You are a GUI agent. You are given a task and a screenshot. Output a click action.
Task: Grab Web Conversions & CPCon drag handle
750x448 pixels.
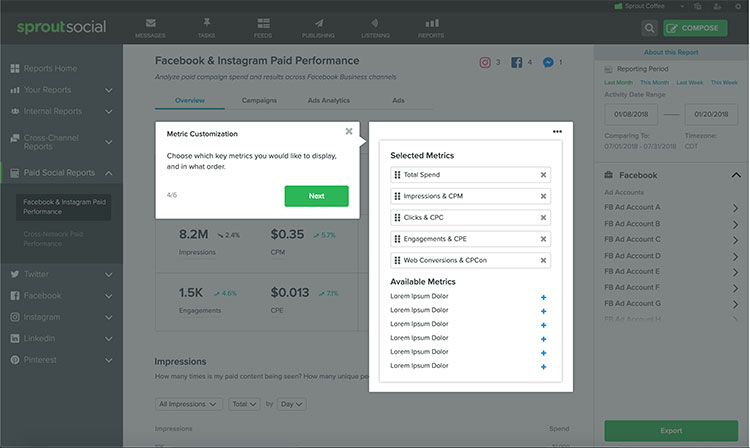point(397,261)
